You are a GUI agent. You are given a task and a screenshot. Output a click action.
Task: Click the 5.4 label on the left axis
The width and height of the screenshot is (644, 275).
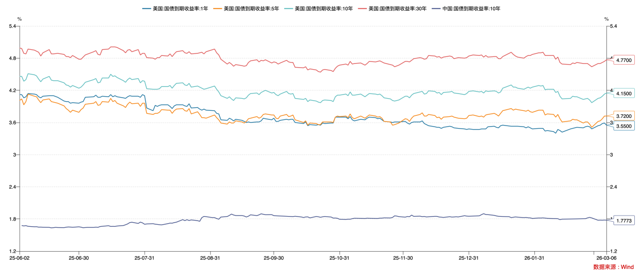pyautogui.click(x=12, y=26)
